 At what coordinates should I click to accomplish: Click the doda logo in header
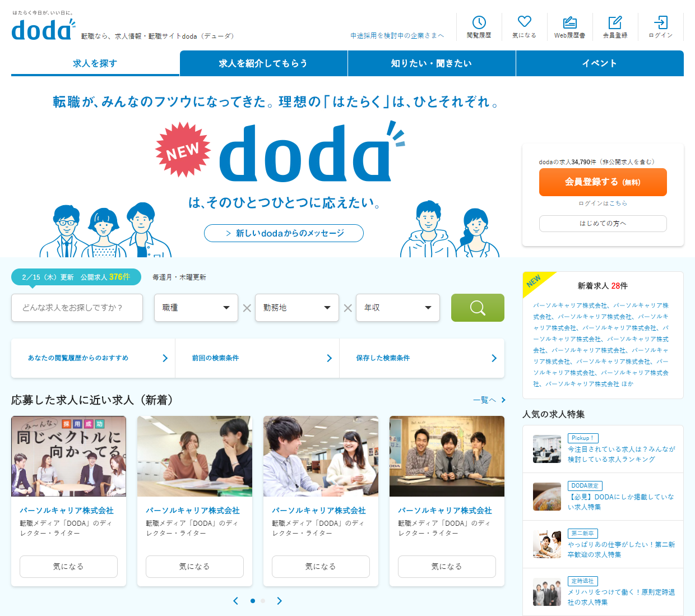[x=43, y=29]
